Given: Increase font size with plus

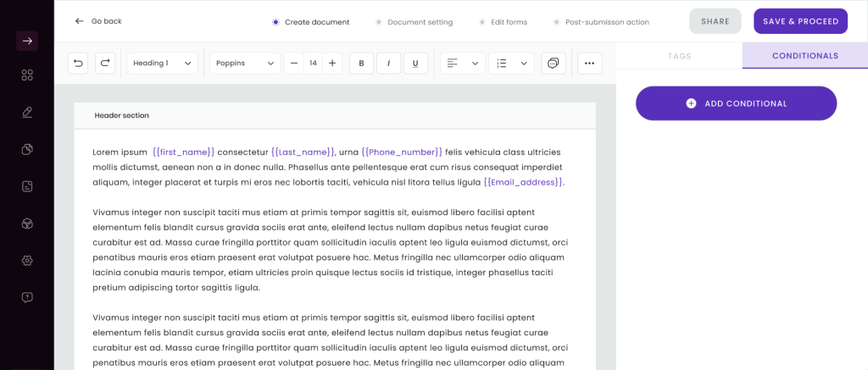Looking at the screenshot, I should point(332,64).
